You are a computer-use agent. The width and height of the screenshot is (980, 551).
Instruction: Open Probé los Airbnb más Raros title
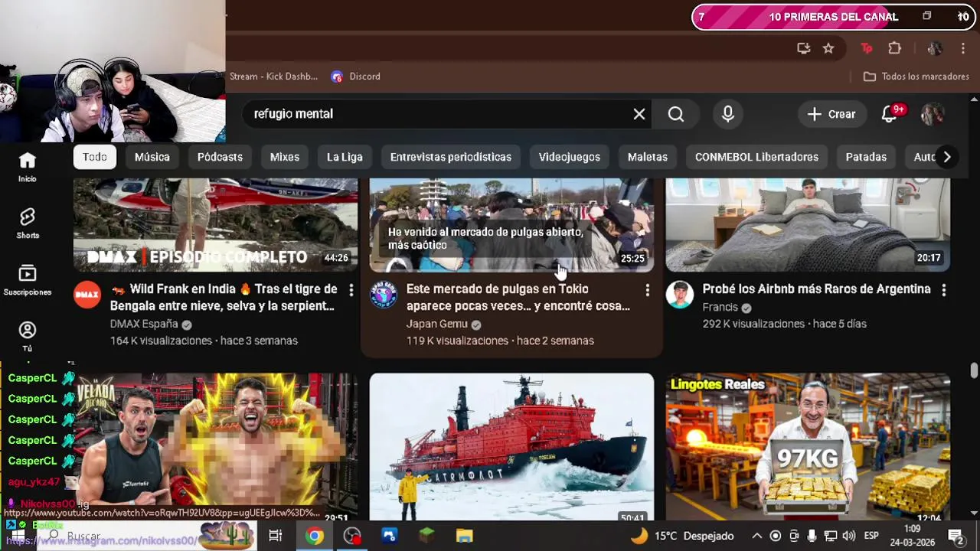(x=816, y=289)
